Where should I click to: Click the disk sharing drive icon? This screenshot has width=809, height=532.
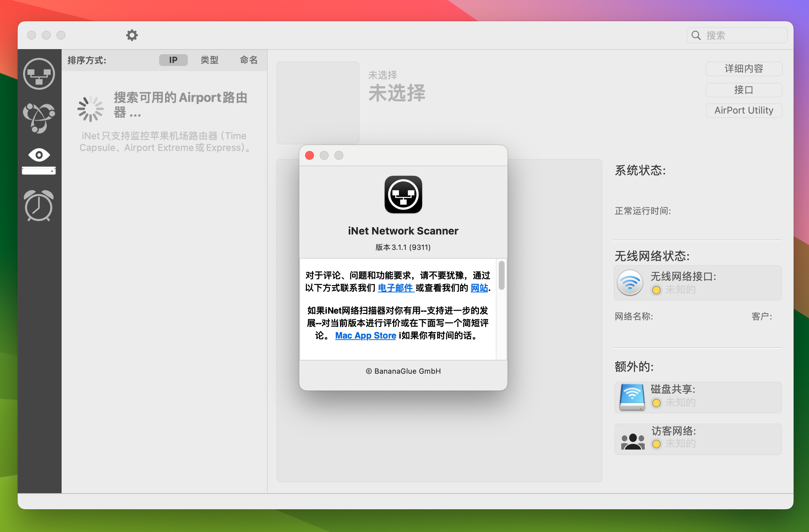pos(632,397)
